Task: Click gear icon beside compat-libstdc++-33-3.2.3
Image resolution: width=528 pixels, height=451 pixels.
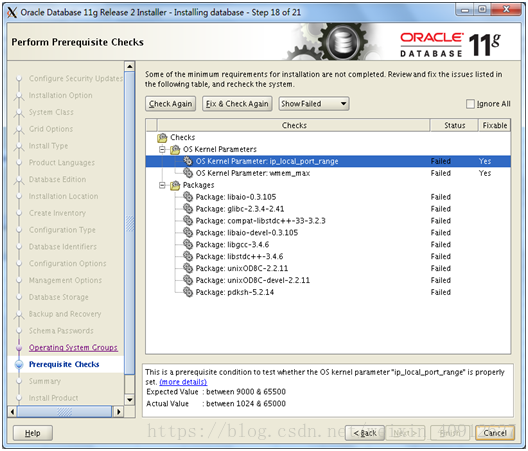Action: coord(188,221)
